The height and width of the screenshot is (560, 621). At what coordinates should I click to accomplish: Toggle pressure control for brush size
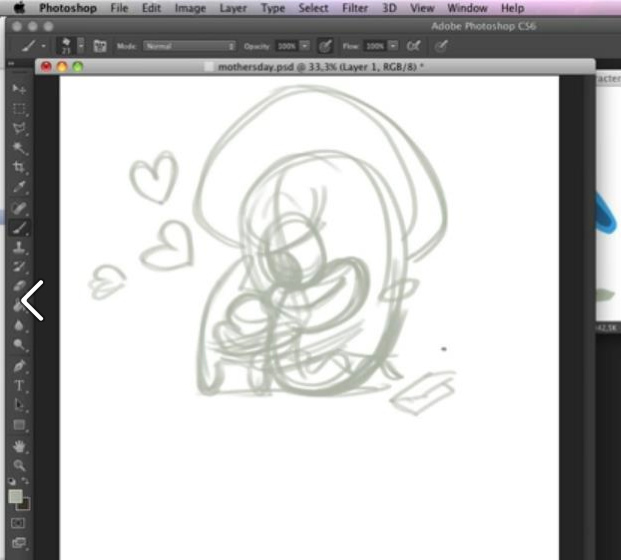441,46
